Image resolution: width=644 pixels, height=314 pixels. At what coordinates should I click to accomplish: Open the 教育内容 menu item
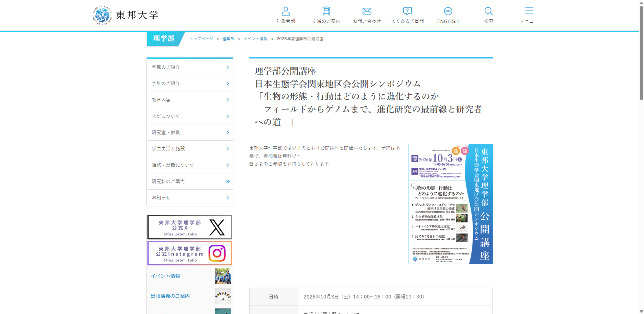pos(190,100)
